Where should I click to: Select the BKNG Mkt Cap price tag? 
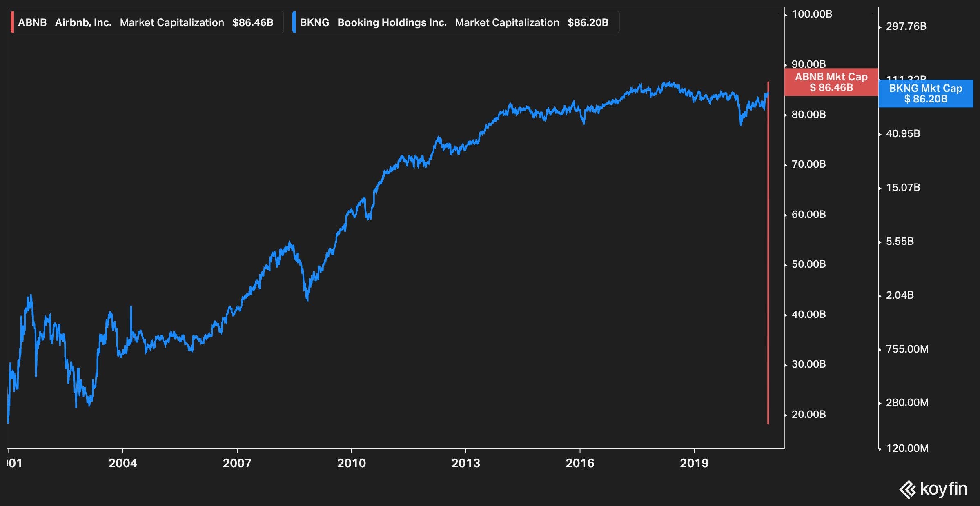point(926,93)
